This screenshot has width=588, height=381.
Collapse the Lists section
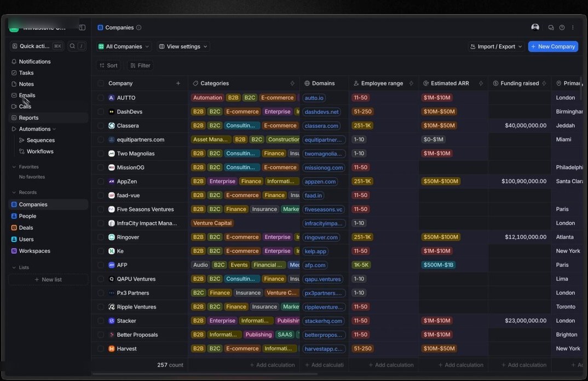pos(14,267)
